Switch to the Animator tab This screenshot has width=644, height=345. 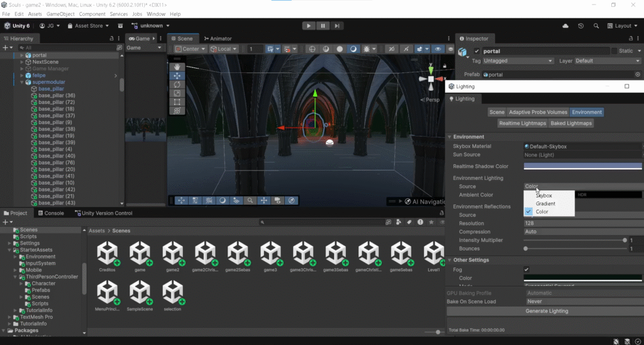pyautogui.click(x=217, y=38)
